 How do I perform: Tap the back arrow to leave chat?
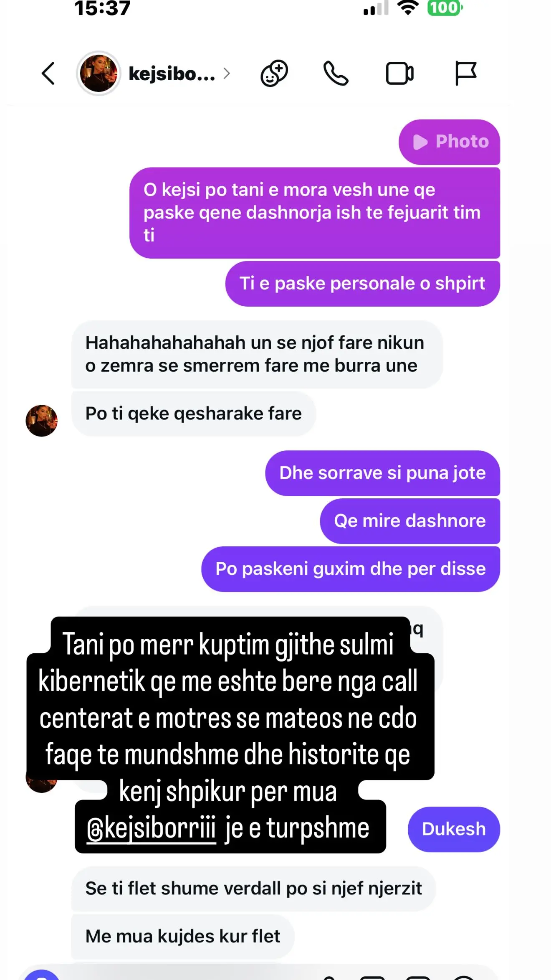[48, 74]
